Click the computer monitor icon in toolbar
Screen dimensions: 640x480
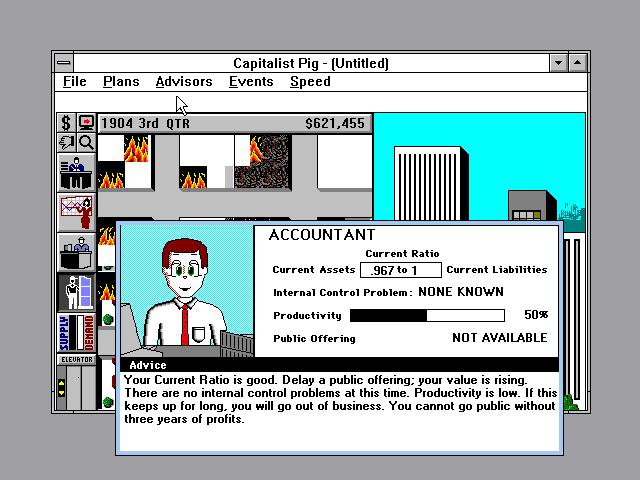point(86,122)
